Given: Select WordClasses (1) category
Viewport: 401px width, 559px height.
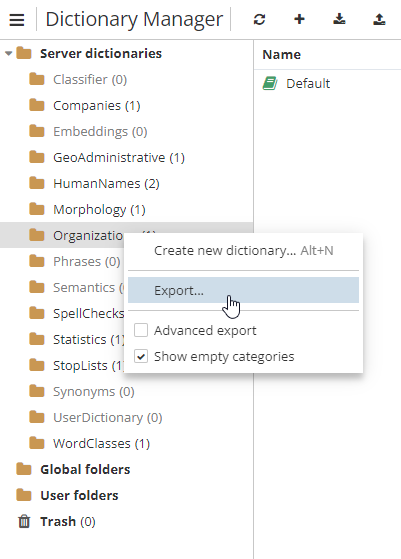Looking at the screenshot, I should 102,444.
